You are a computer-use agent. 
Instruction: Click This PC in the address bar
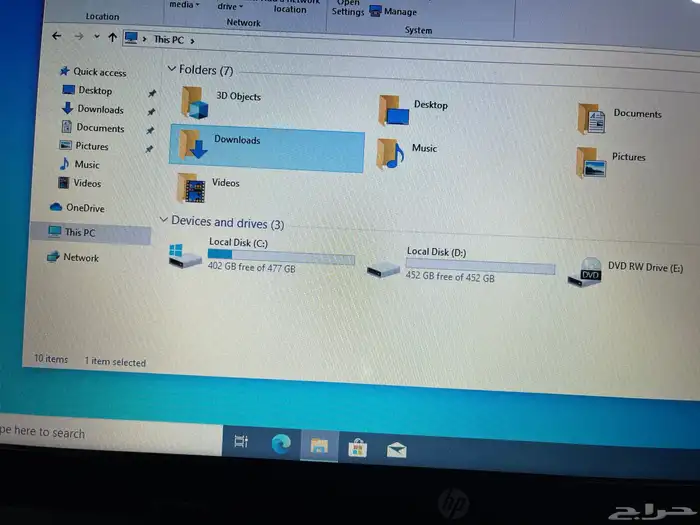pos(168,40)
